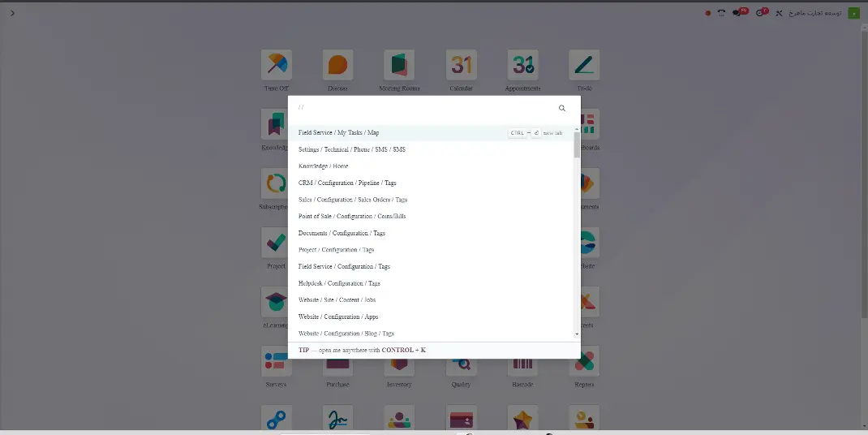This screenshot has width=868, height=435.
Task: Open the green user avatar menu
Action: tap(853, 13)
